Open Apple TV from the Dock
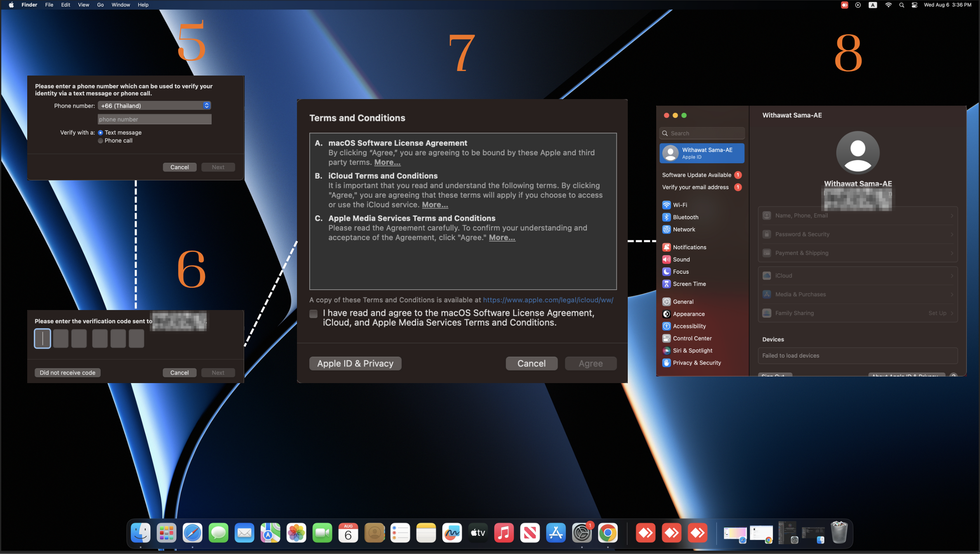This screenshot has height=554, width=980. [478, 533]
